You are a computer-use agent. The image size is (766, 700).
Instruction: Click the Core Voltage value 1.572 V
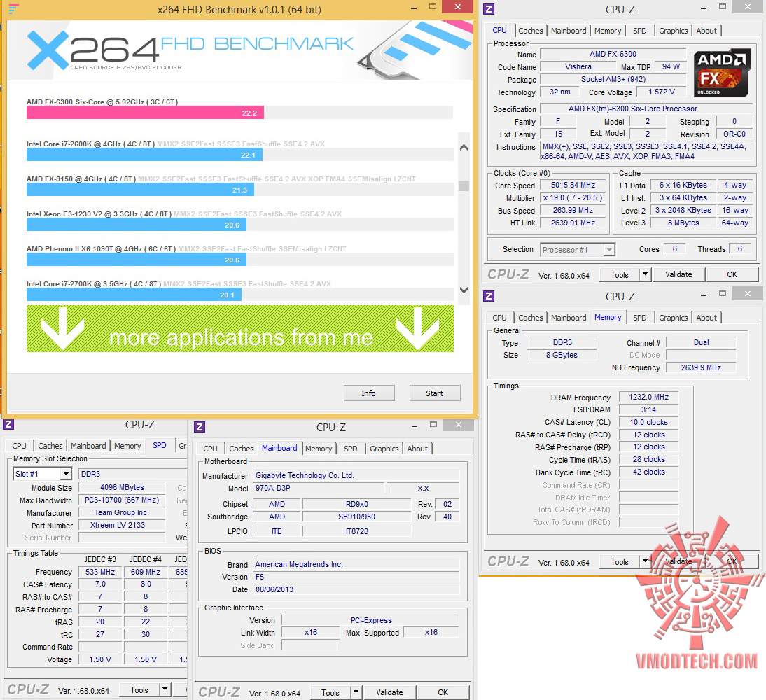click(x=662, y=92)
